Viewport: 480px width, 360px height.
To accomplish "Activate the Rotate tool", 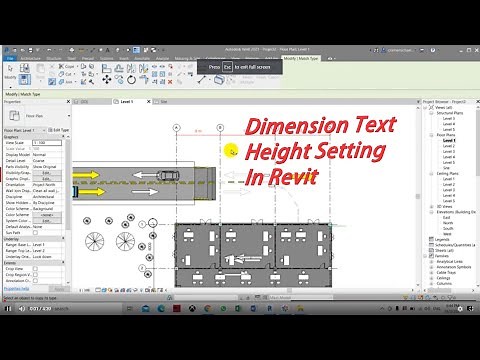I will point(131,80).
